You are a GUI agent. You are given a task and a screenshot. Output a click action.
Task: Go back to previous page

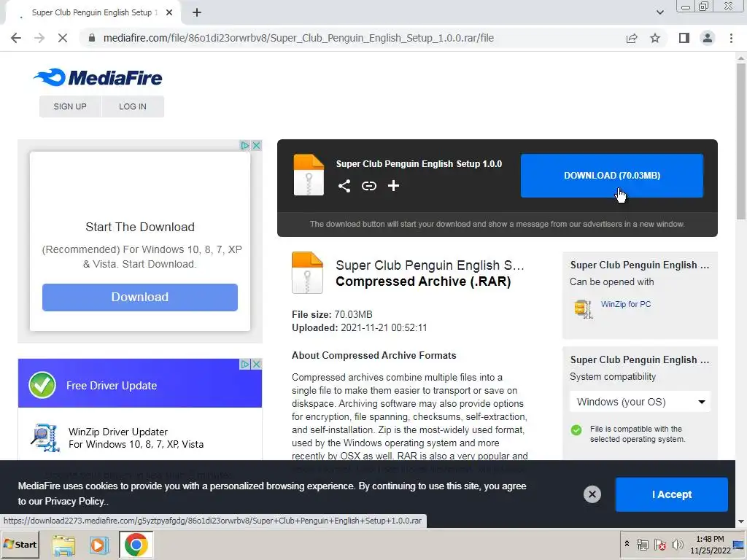click(x=16, y=38)
